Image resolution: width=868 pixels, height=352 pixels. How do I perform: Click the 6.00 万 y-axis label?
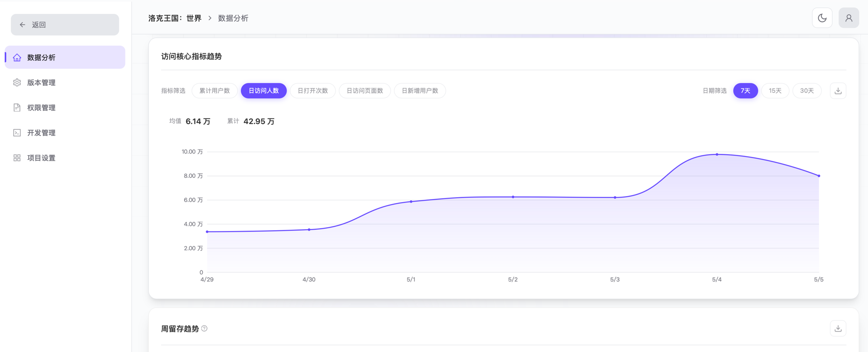[193, 200]
